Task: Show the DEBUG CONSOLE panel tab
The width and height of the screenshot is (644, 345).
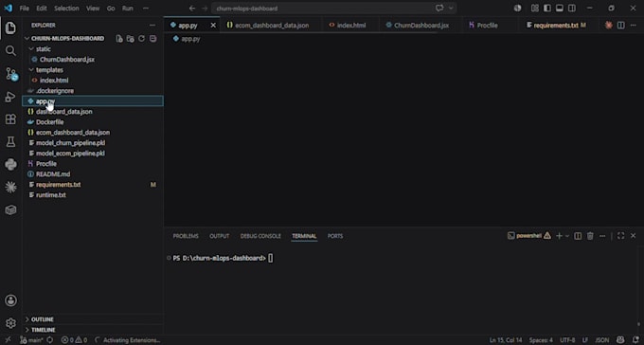Action: [x=260, y=236]
